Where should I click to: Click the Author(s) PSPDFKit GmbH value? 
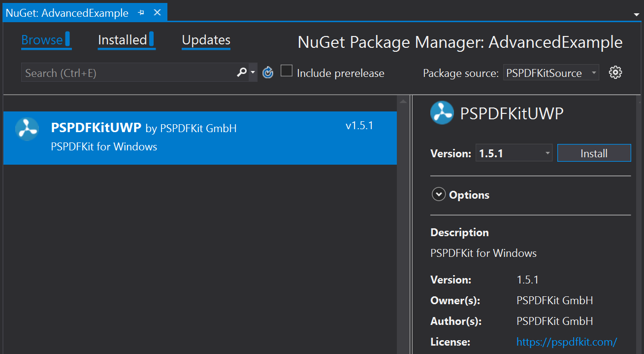(554, 321)
